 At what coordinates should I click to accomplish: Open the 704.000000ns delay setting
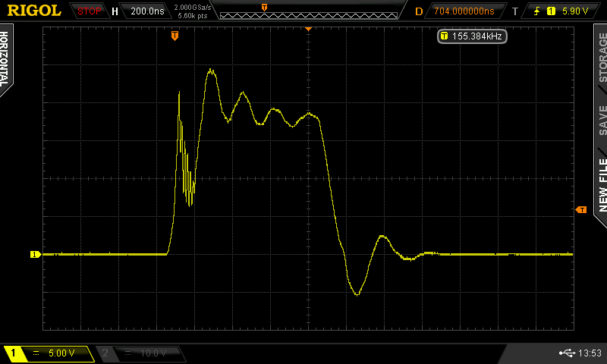point(464,11)
